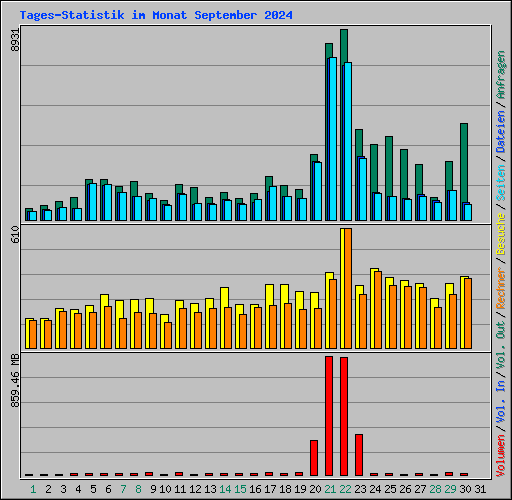Select day 9 label on x-axis
The image size is (512, 500).
[153, 489]
